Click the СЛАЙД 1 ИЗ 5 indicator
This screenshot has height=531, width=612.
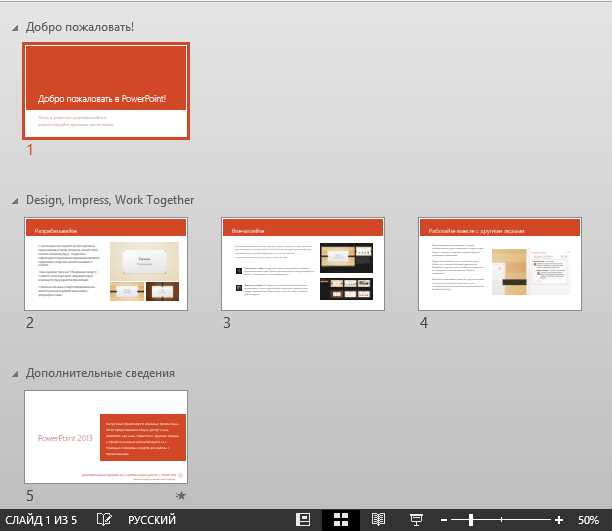tap(41, 520)
